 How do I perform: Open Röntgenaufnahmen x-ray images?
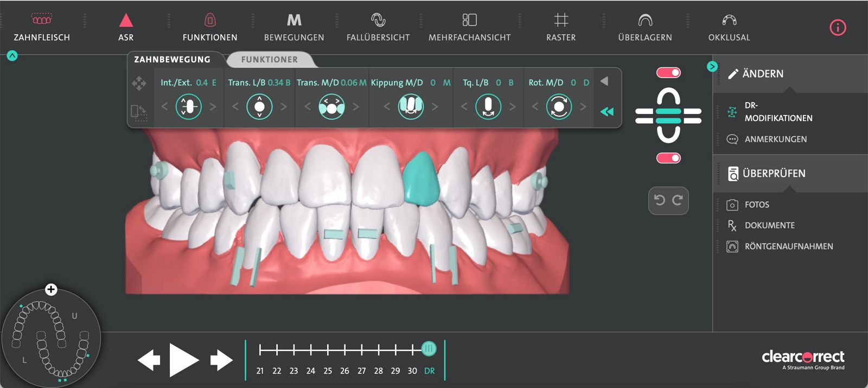pyautogui.click(x=788, y=246)
